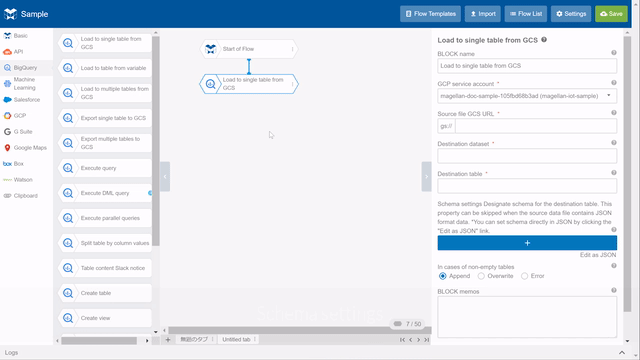Open help icon beside panel title

[544, 40]
